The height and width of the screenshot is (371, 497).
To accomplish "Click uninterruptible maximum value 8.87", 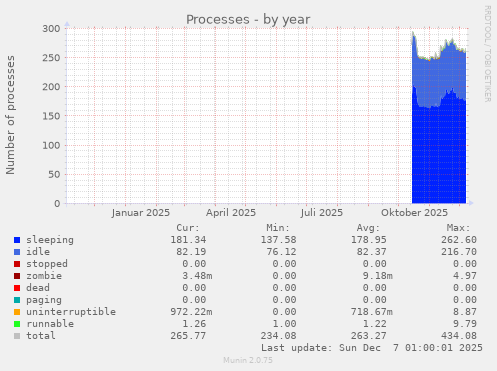I will click(x=465, y=312).
